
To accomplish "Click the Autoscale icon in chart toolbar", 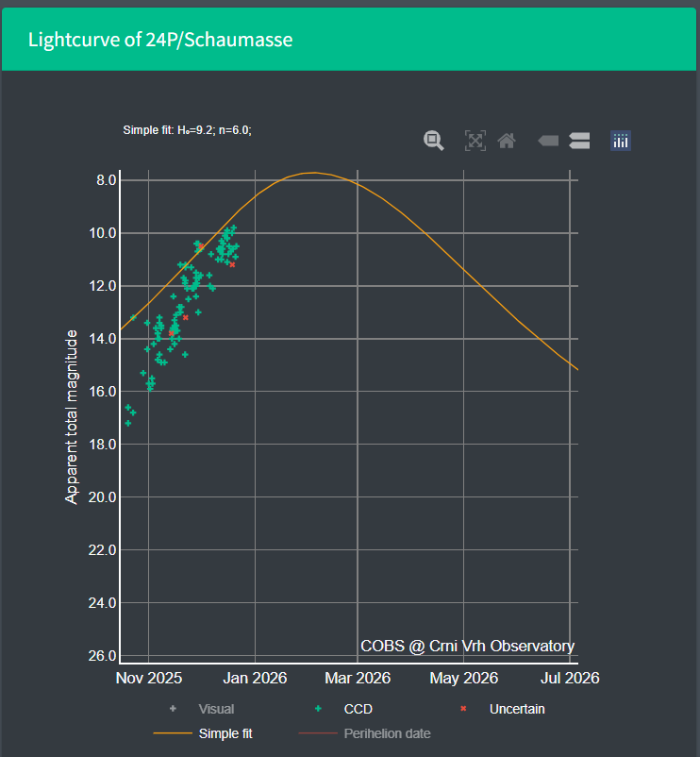I will 475,141.
